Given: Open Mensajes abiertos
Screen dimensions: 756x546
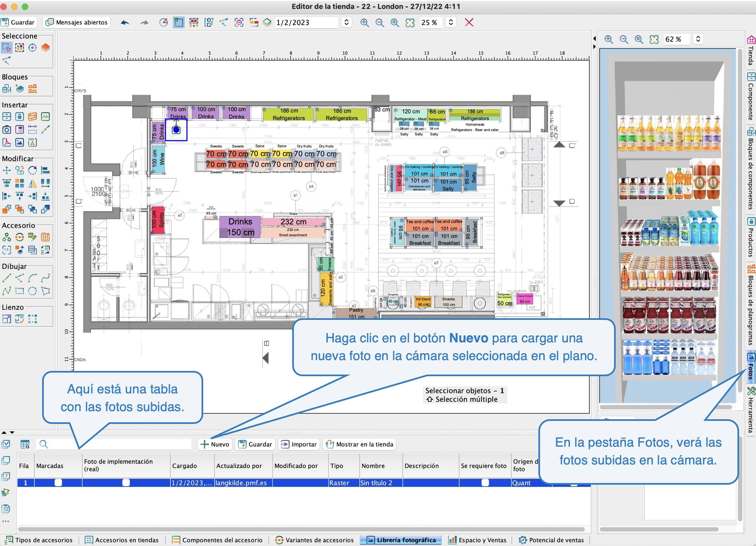Looking at the screenshot, I should (77, 22).
